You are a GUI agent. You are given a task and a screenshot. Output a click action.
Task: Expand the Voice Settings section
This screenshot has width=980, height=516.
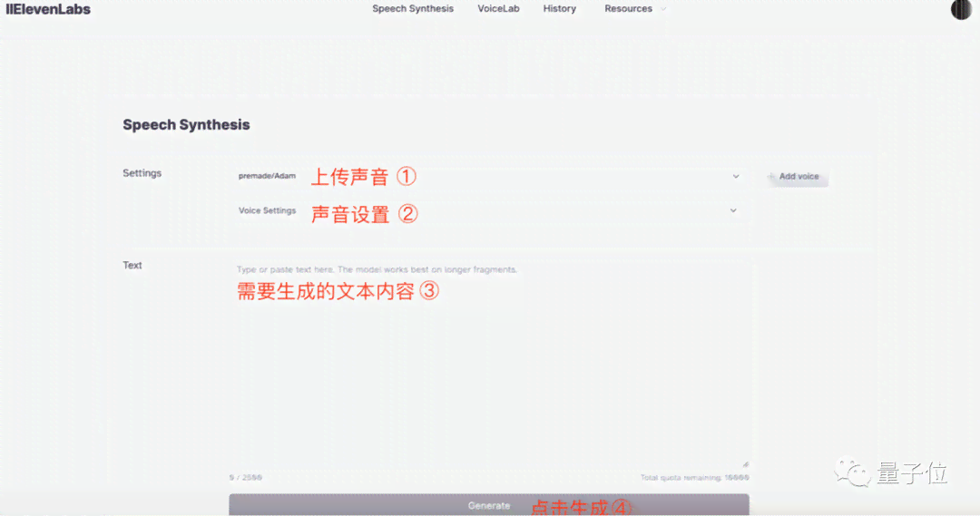489,210
